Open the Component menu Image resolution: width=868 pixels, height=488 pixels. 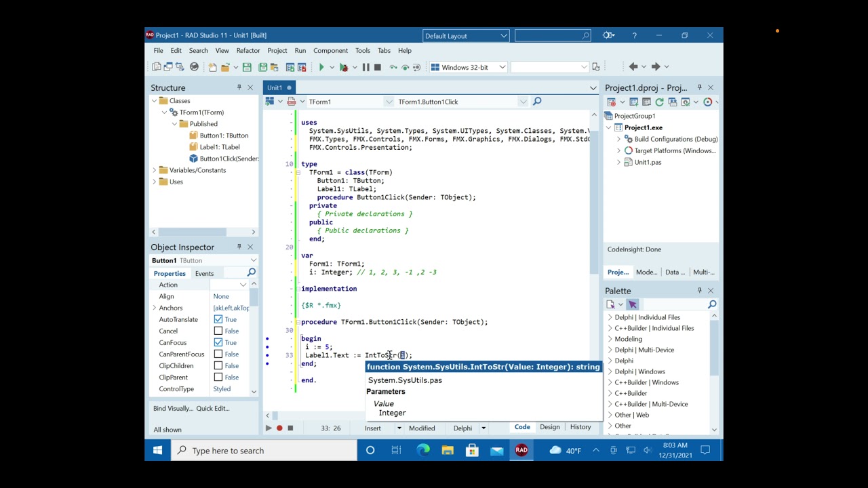click(331, 51)
